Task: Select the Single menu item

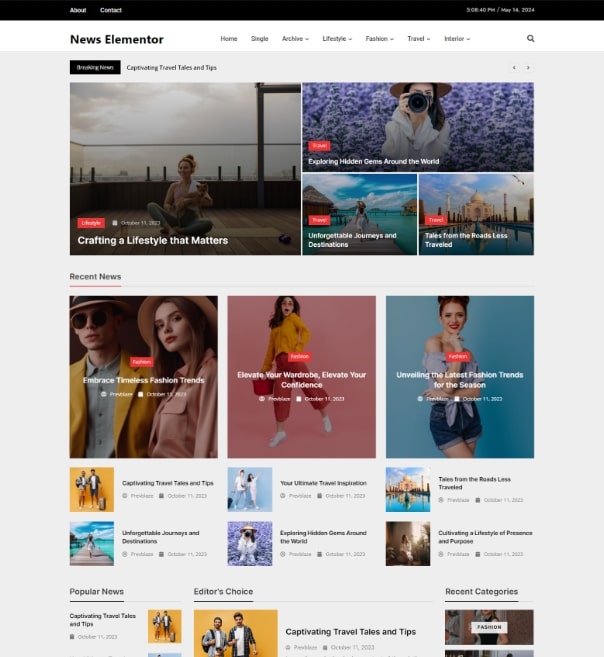Action: (x=259, y=39)
